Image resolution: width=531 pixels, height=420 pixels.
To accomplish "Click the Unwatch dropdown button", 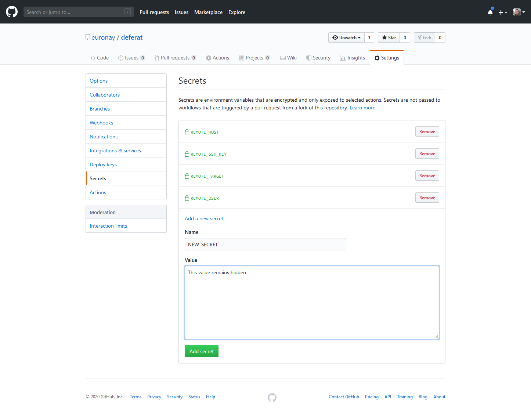I will (x=346, y=37).
